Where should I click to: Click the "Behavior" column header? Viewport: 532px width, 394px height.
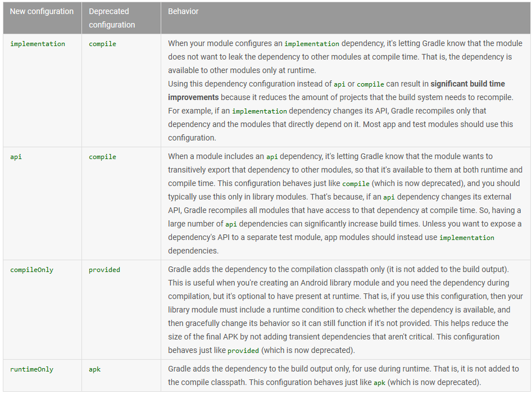tap(183, 11)
